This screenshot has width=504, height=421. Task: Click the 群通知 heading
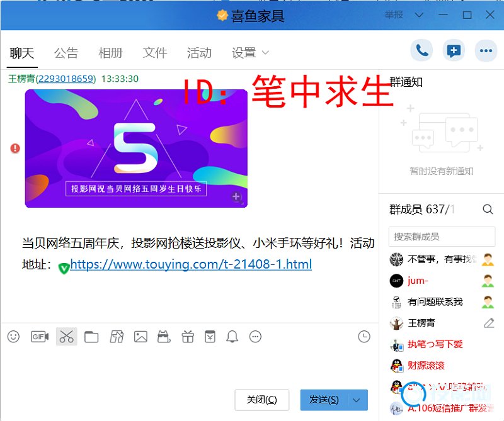tap(406, 82)
